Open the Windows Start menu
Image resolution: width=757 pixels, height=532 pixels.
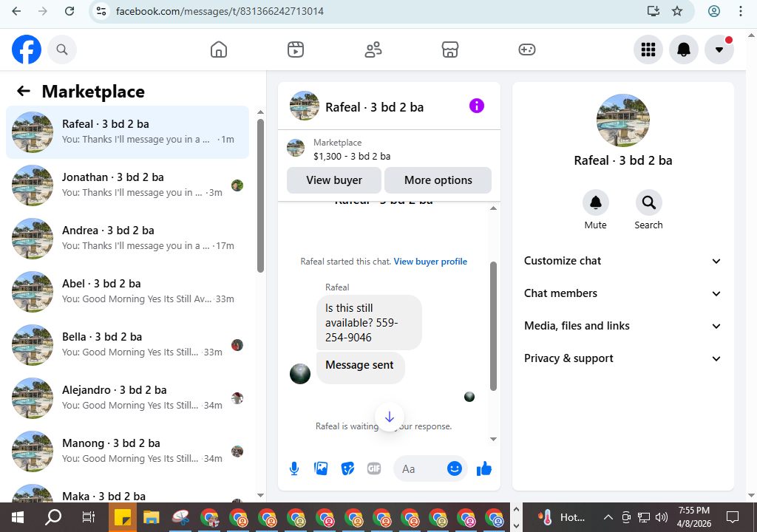[18, 517]
